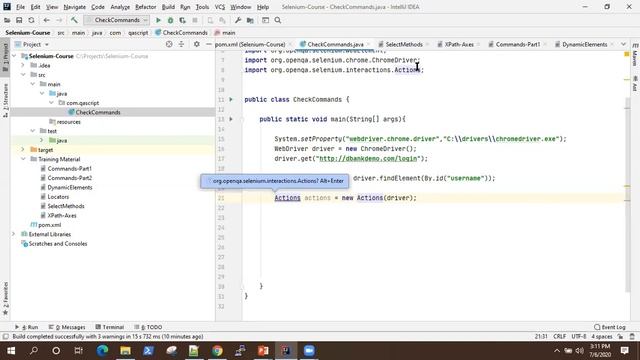The width and height of the screenshot is (640, 360).
Task: Expand External Libraries node
Action: click(x=14, y=234)
